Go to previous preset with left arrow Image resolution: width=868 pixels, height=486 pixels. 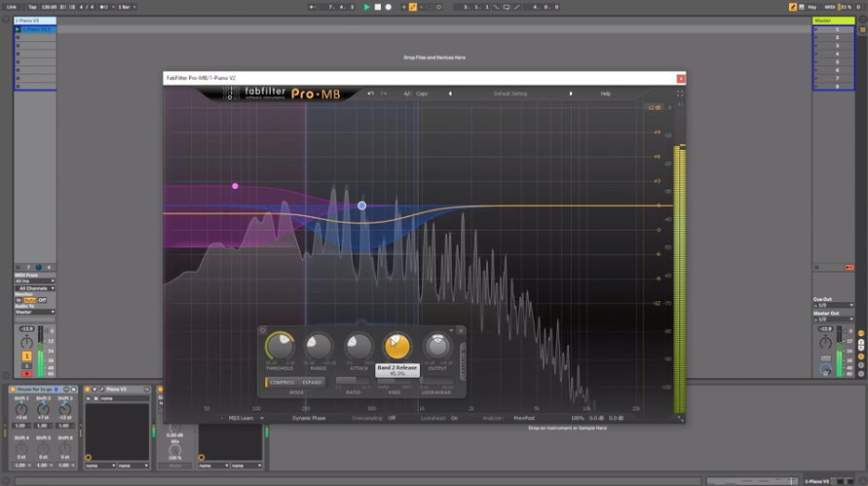[450, 93]
